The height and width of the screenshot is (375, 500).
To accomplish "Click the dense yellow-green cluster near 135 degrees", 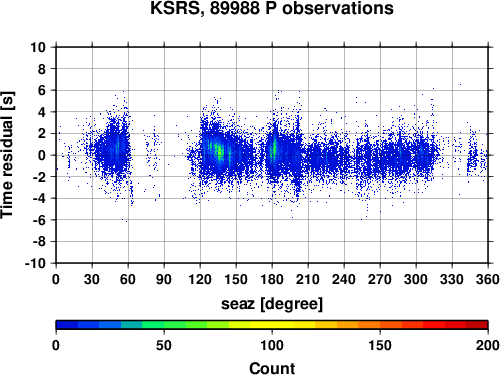I will [x=219, y=152].
